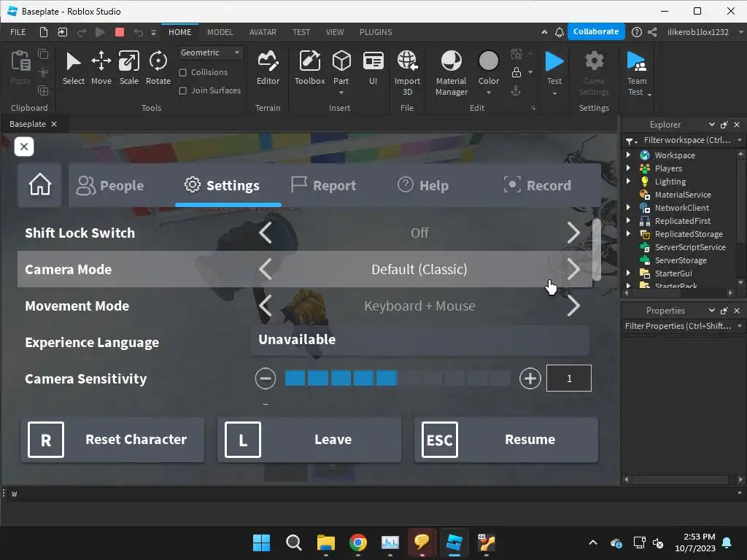
Task: Open the Help tab in game menu
Action: pos(423,185)
